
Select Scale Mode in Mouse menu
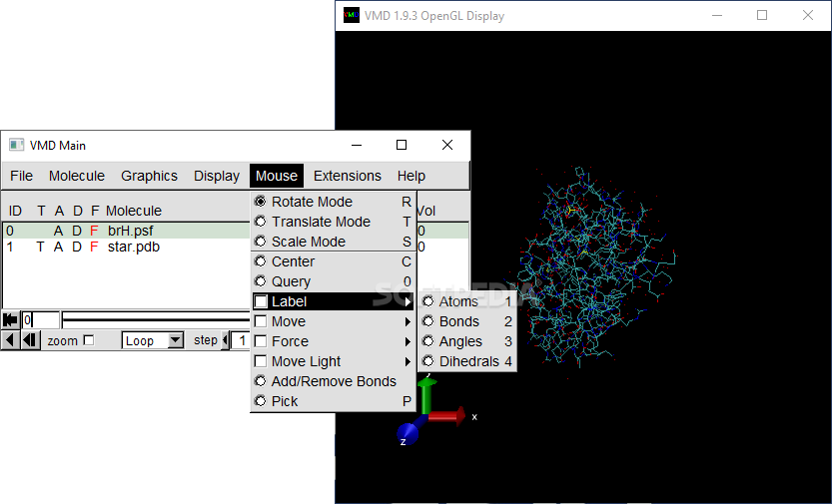coord(334,242)
